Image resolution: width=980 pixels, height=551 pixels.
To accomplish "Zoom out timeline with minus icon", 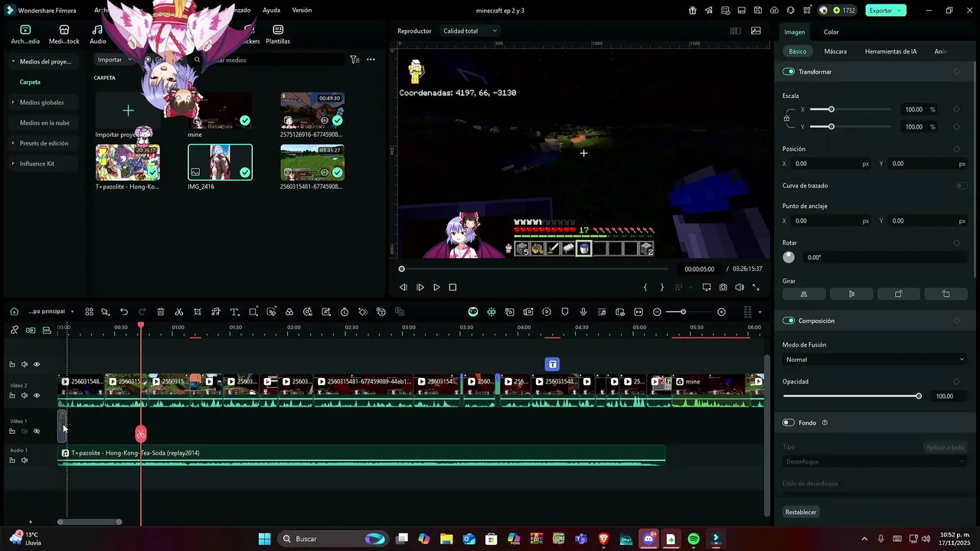I will tap(657, 312).
